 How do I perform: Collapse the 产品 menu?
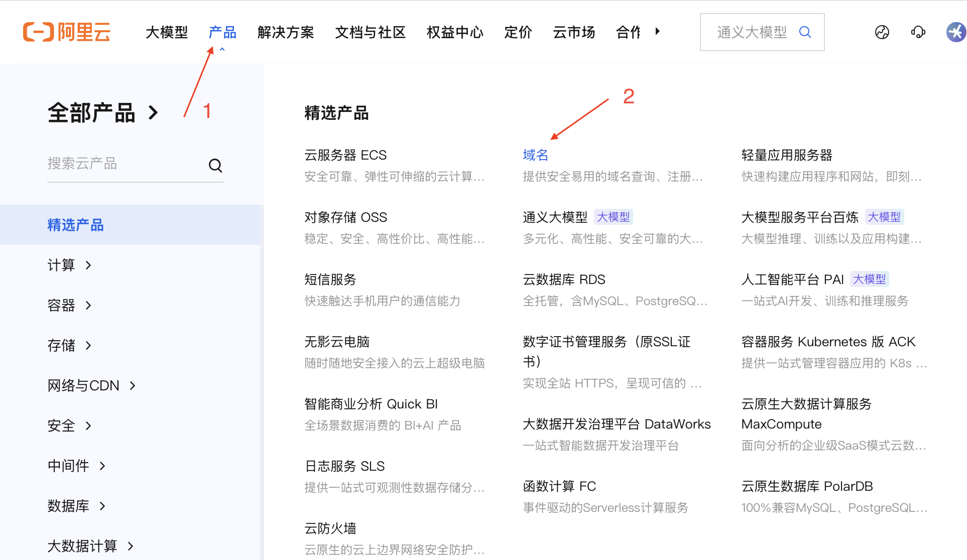222,32
